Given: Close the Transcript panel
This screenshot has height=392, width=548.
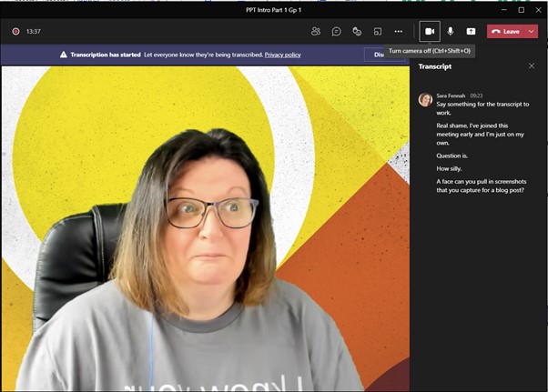Looking at the screenshot, I should pyautogui.click(x=532, y=66).
